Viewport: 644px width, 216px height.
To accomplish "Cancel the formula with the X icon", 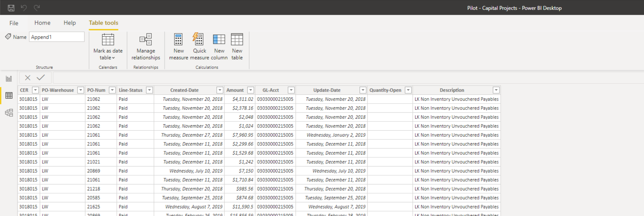I will (x=28, y=78).
